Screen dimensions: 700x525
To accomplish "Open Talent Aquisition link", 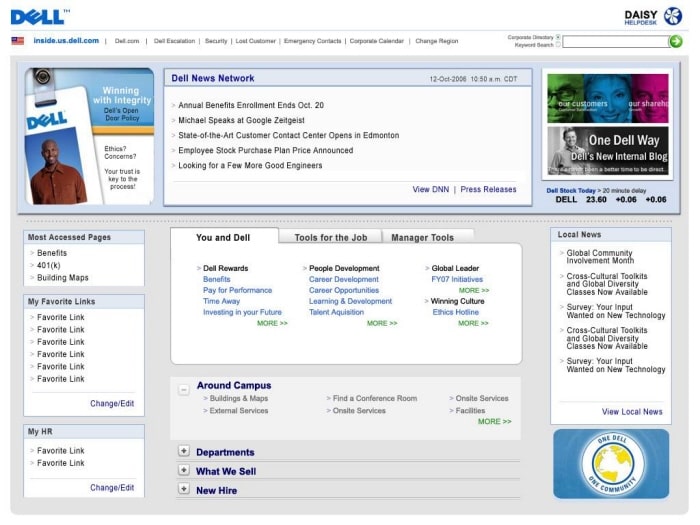I will (x=336, y=312).
